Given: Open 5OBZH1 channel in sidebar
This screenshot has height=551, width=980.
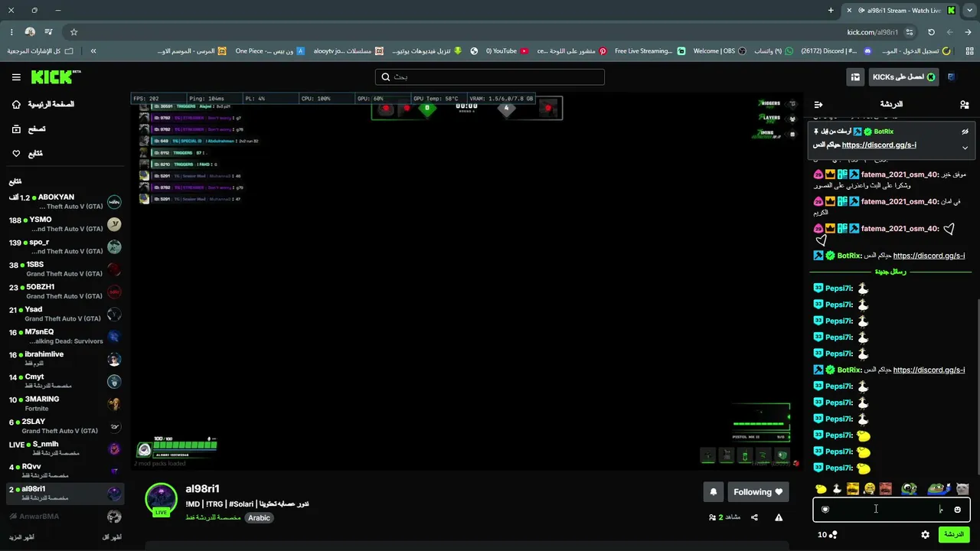Looking at the screenshot, I should [64, 292].
